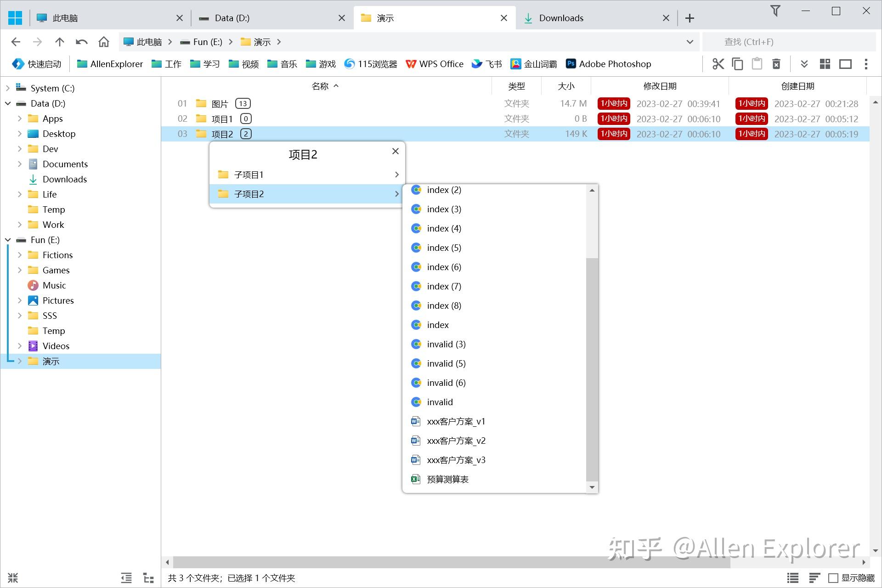Open 金山词霸 from the quick launch bar
The width and height of the screenshot is (882, 588).
click(533, 64)
